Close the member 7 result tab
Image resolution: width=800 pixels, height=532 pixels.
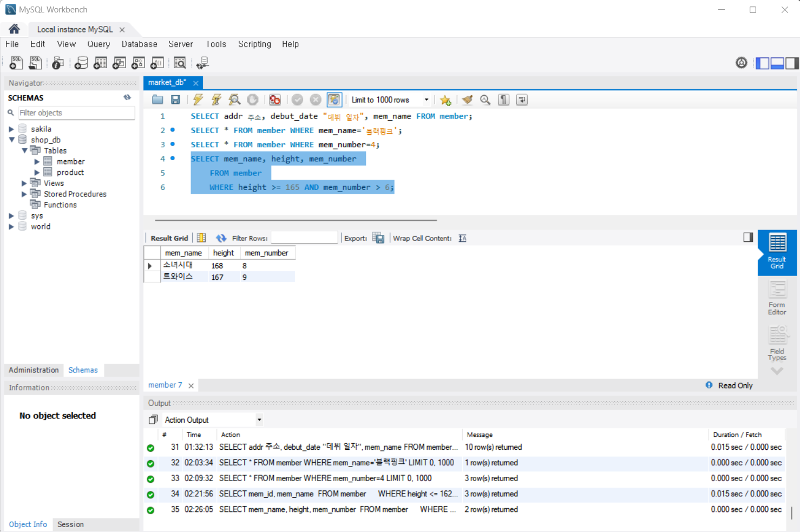coord(191,386)
